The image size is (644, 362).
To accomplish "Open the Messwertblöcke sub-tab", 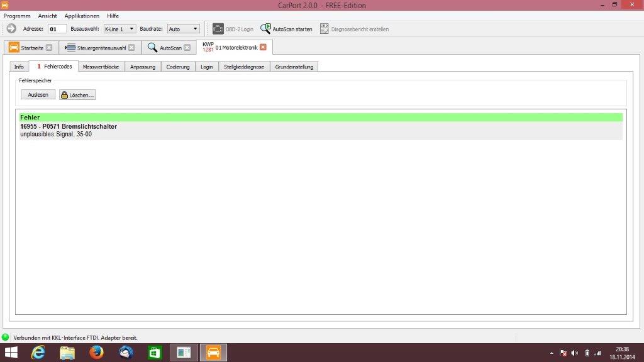I will (101, 67).
